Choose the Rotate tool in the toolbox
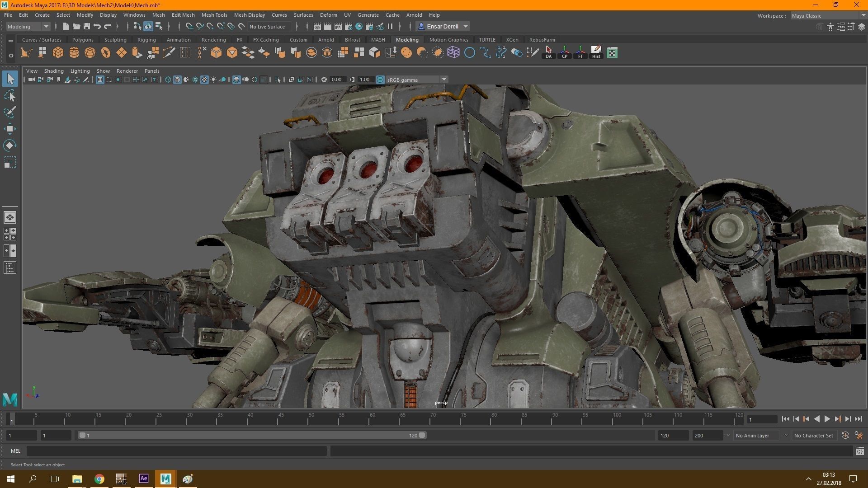868x488 pixels. click(10, 145)
